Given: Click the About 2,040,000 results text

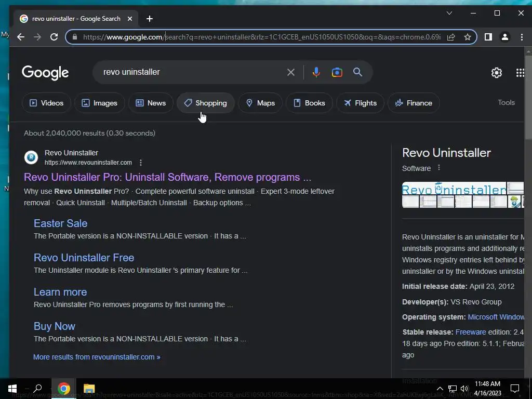Looking at the screenshot, I should point(89,133).
